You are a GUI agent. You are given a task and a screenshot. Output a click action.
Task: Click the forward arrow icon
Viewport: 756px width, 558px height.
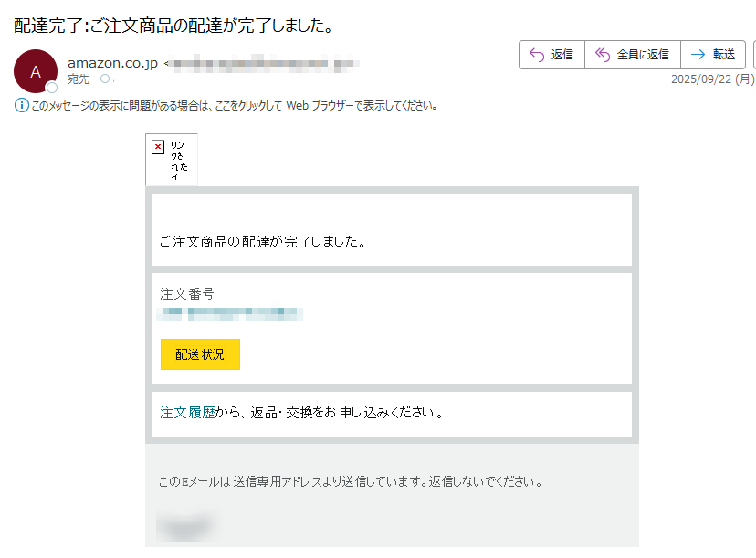click(698, 55)
